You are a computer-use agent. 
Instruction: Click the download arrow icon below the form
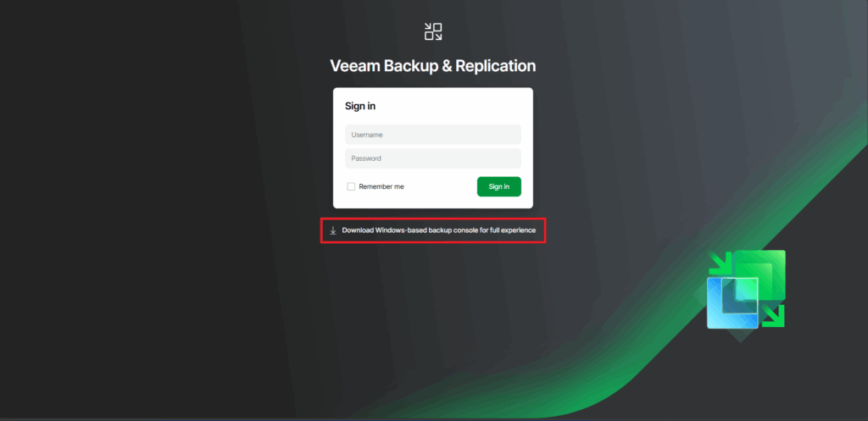pyautogui.click(x=333, y=230)
